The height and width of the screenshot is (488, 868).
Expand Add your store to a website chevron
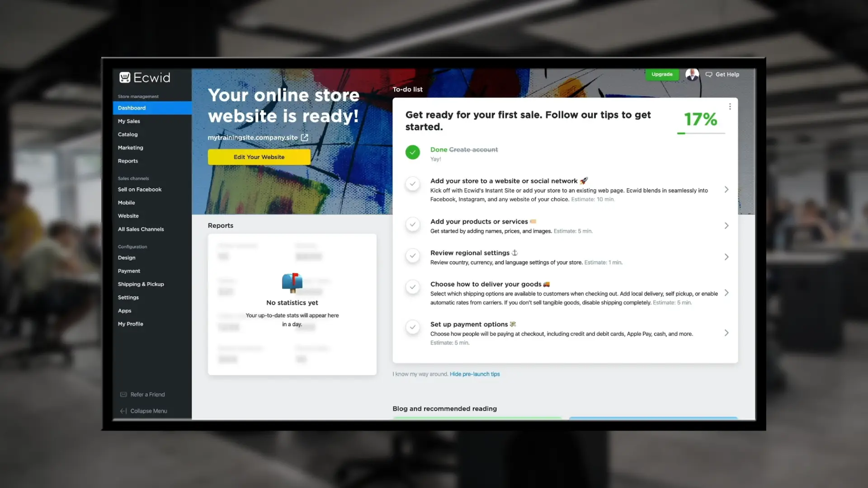726,190
